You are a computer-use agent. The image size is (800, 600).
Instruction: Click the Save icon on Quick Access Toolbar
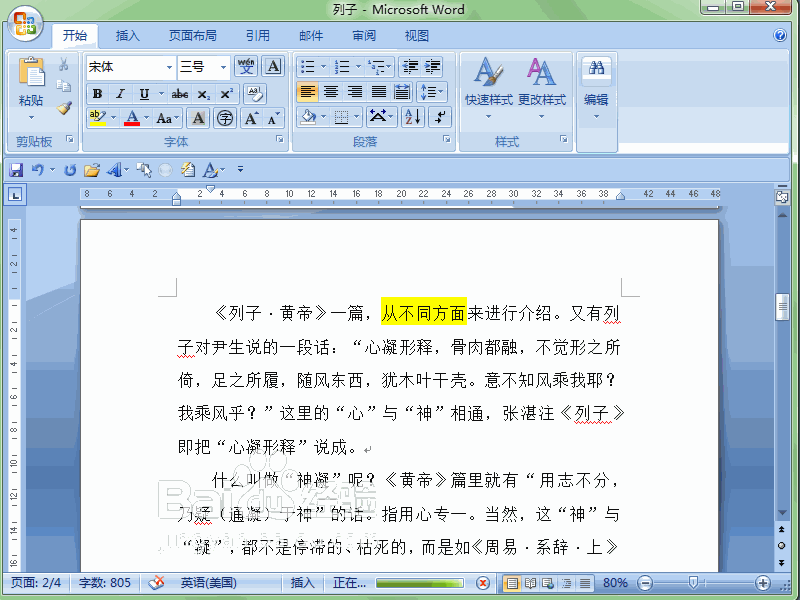[16, 169]
